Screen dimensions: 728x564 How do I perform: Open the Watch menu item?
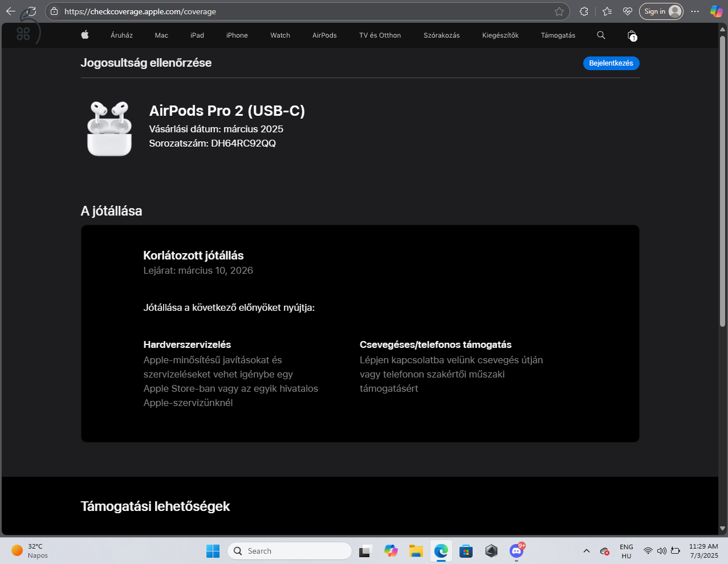click(280, 35)
